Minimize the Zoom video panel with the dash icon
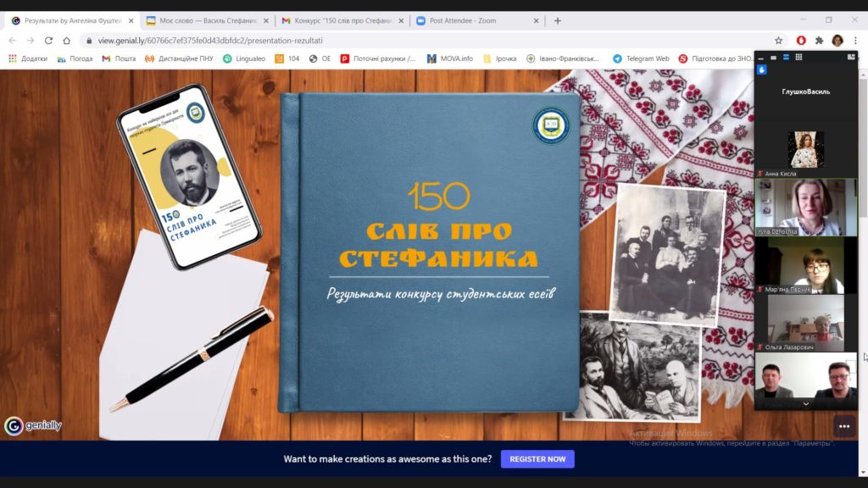The width and height of the screenshot is (868, 488). tap(760, 58)
